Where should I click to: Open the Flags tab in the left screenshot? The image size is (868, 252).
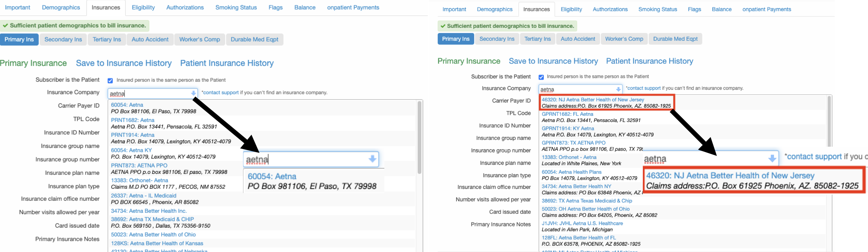pos(275,7)
